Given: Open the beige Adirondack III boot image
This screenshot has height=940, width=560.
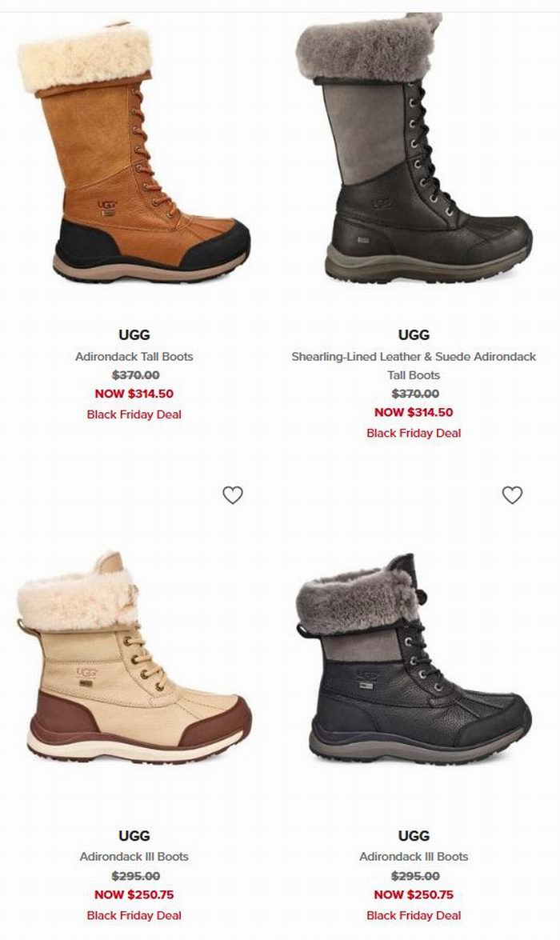Looking at the screenshot, I should [x=134, y=658].
